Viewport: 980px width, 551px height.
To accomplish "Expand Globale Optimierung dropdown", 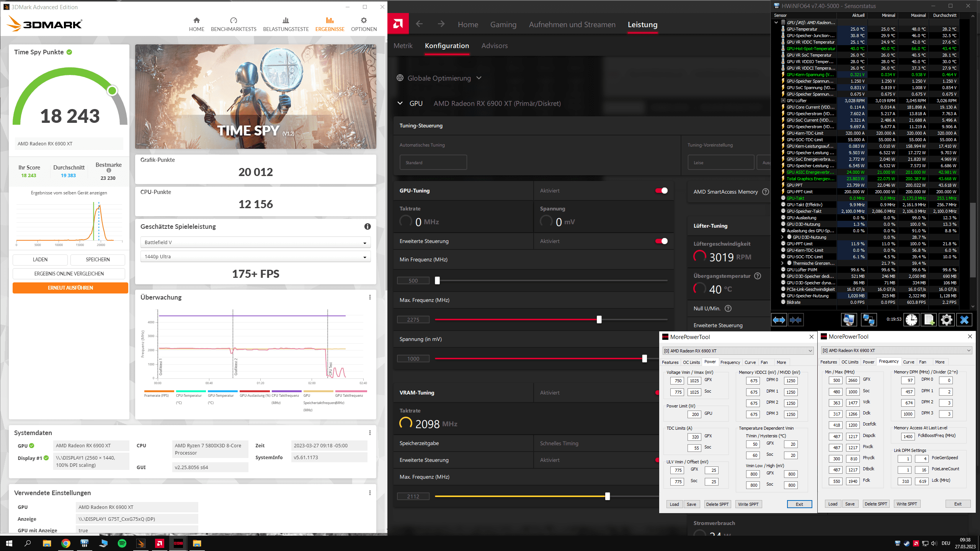I will [479, 78].
